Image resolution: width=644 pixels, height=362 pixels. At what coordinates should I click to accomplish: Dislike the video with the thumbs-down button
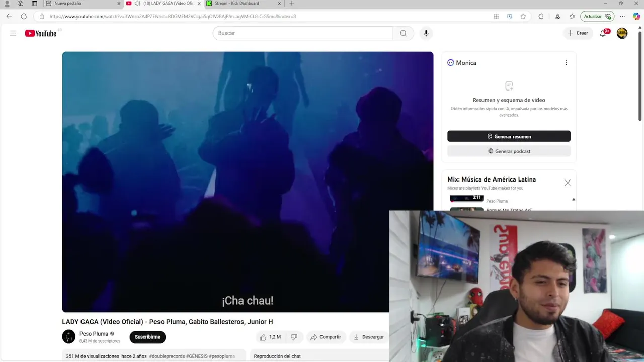(x=294, y=337)
